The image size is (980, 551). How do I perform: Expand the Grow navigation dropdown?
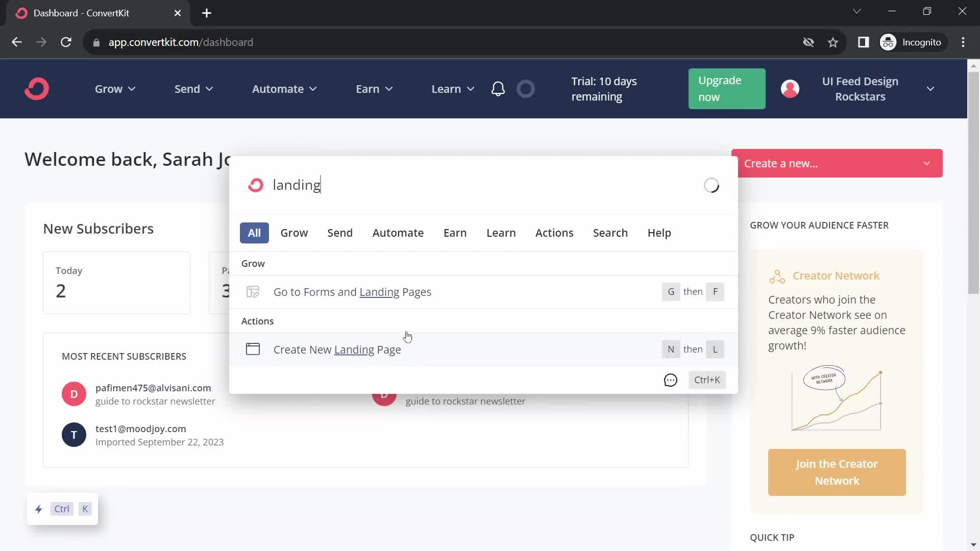pyautogui.click(x=114, y=88)
